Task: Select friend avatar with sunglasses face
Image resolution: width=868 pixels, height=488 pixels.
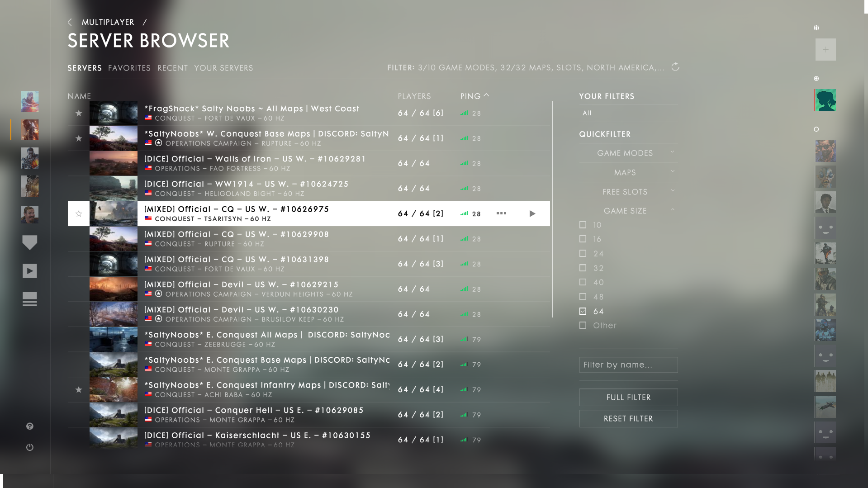Action: [825, 151]
